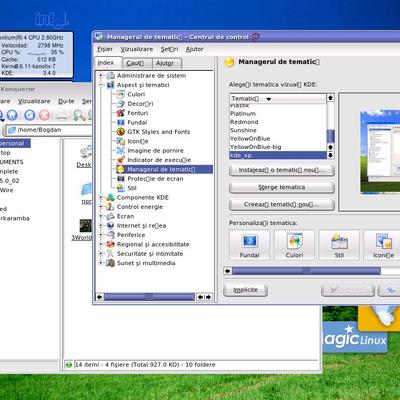Expand Componente KDE tree node
The width and height of the screenshot is (400, 400).
pyautogui.click(x=101, y=197)
